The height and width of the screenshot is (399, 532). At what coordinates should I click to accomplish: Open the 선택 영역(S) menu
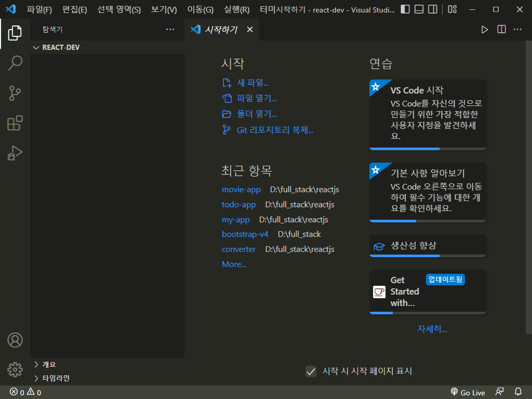click(x=119, y=9)
